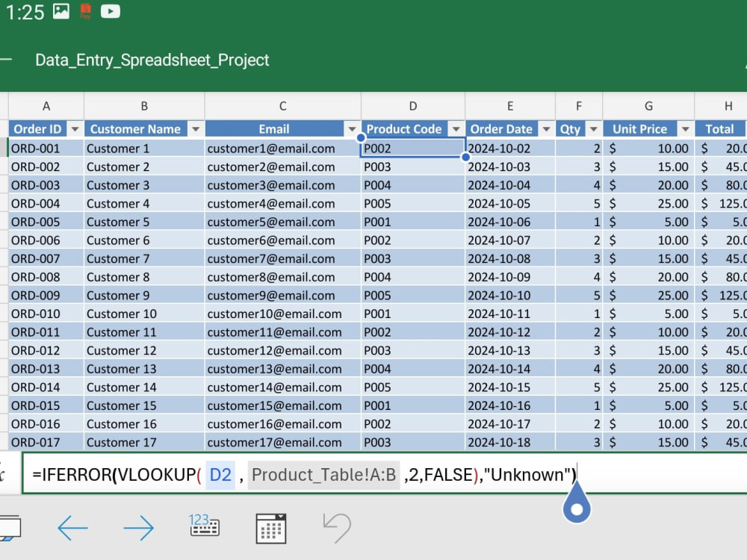
Task: Select cell customer10@email.com
Action: coord(282,314)
